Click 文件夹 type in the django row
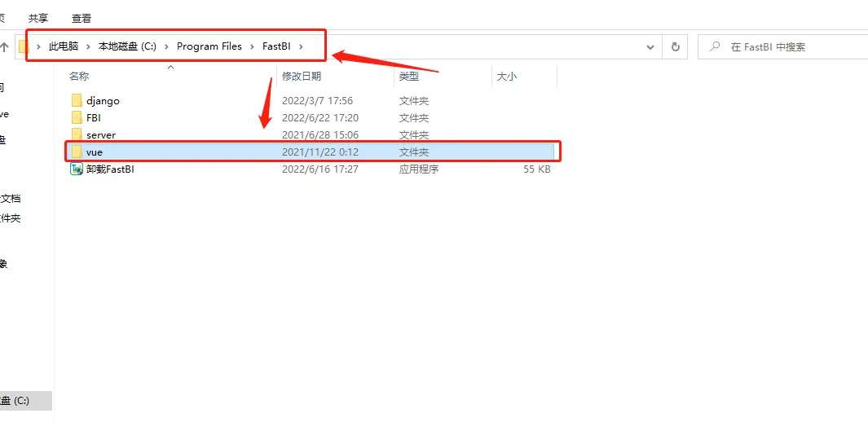The width and height of the screenshot is (868, 422). pyautogui.click(x=414, y=101)
